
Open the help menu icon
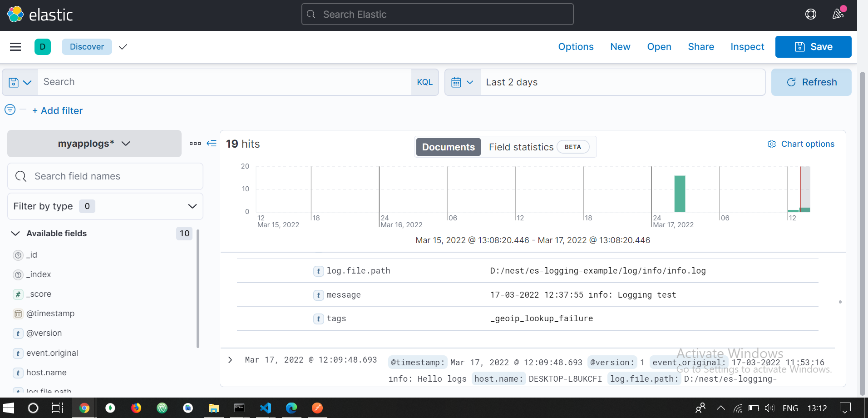pyautogui.click(x=811, y=15)
